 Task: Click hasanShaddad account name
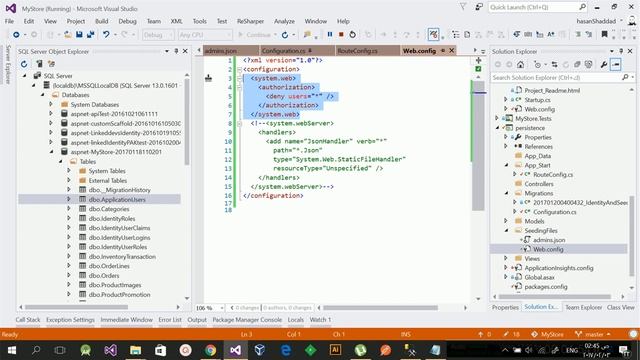pos(596,21)
